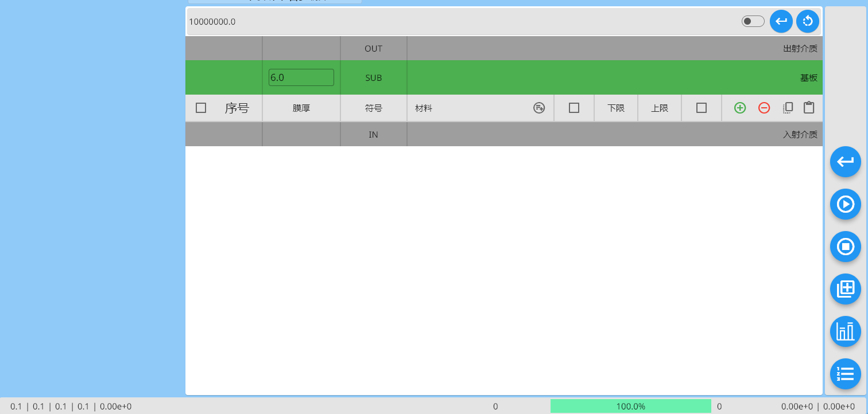
Task: Copy layers with the duplicate icon
Action: coord(787,107)
